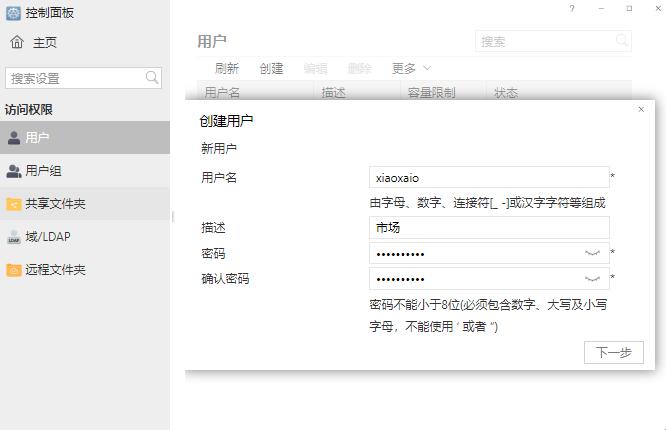Click the Domain/LDAP icon
The height and width of the screenshot is (430, 666).
pos(14,237)
